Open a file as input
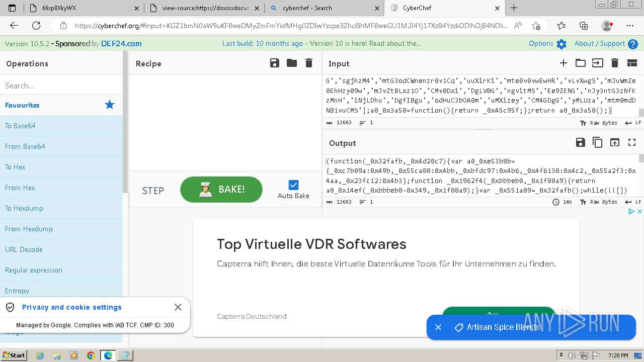This screenshot has height=362, width=644. 597,63
